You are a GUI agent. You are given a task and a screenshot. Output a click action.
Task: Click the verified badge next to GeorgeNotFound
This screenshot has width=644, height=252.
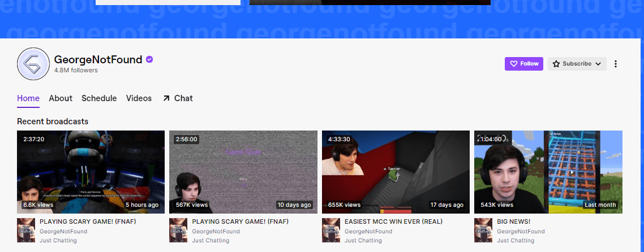149,59
